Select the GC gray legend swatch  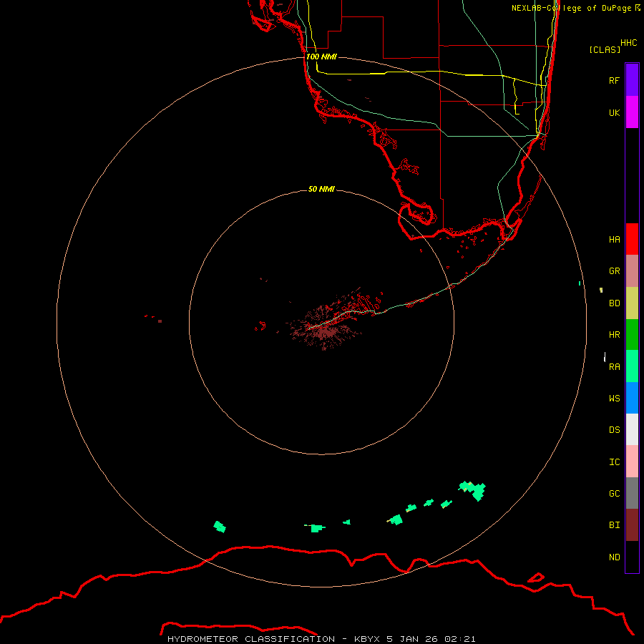click(632, 493)
